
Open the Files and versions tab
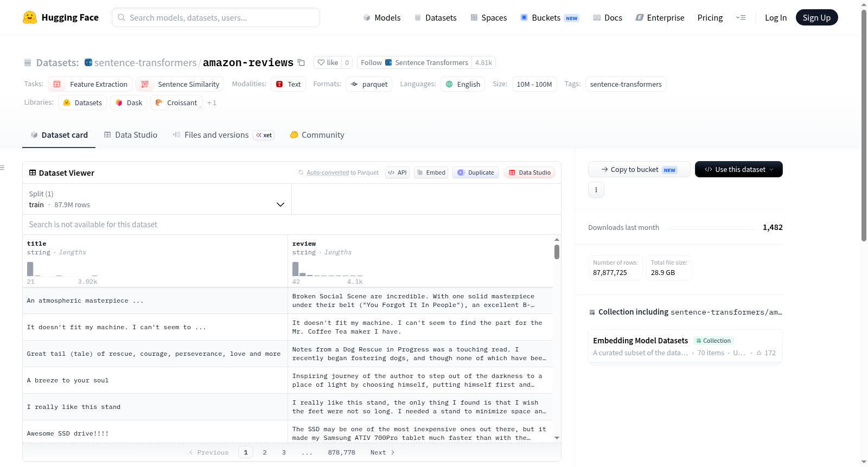[x=223, y=135]
